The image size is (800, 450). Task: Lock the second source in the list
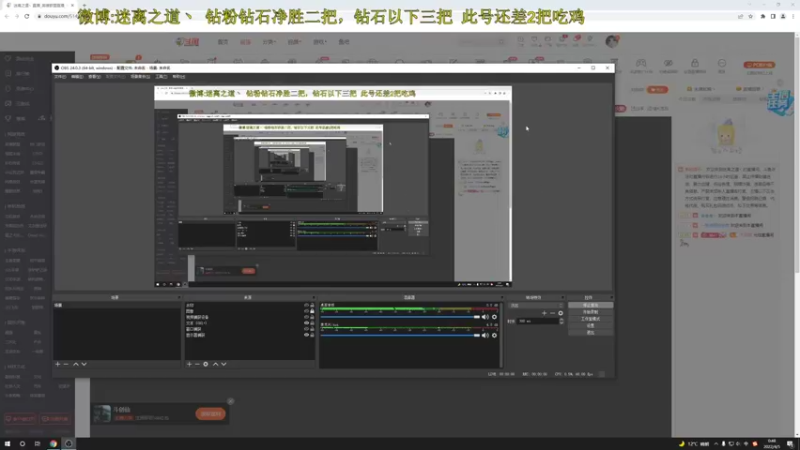point(312,311)
